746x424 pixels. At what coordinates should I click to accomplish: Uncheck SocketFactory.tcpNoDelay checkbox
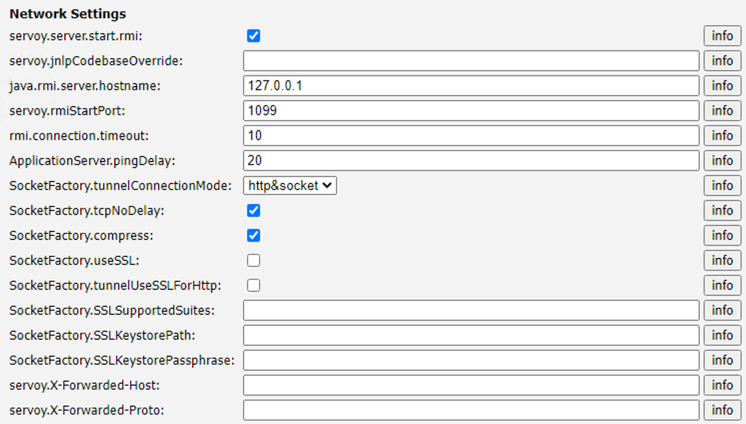click(x=254, y=210)
